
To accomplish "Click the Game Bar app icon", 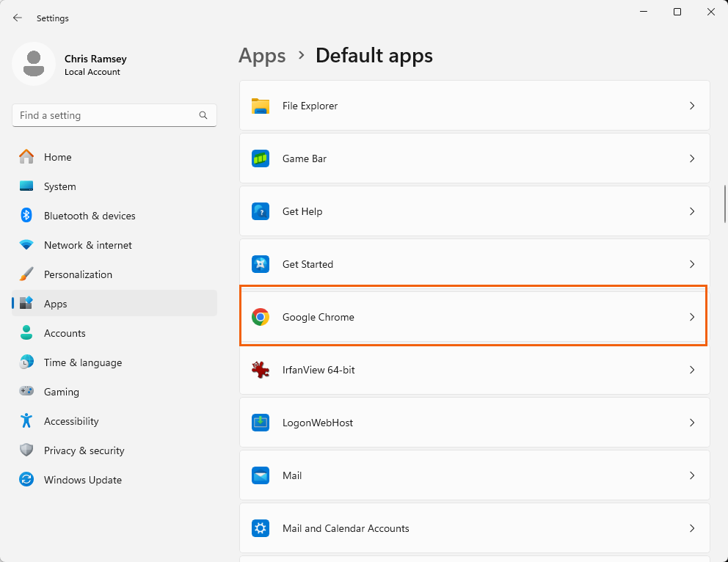I will 261,158.
